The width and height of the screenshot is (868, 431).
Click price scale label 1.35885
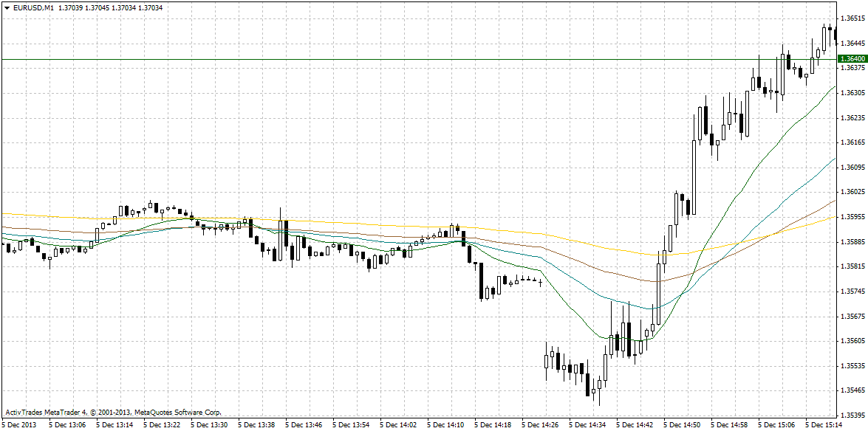click(x=852, y=242)
